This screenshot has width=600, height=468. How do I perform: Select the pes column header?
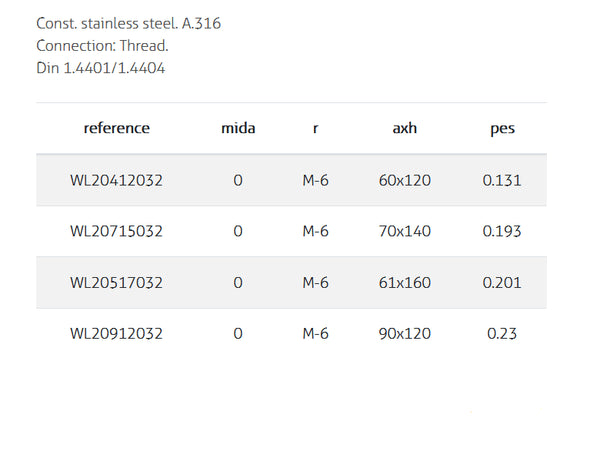502,128
